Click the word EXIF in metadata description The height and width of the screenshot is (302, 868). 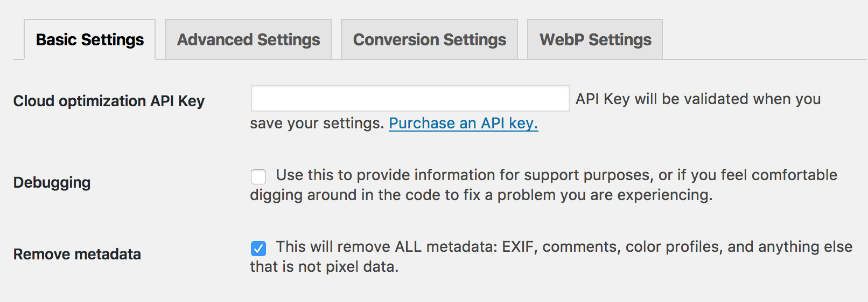(x=518, y=247)
